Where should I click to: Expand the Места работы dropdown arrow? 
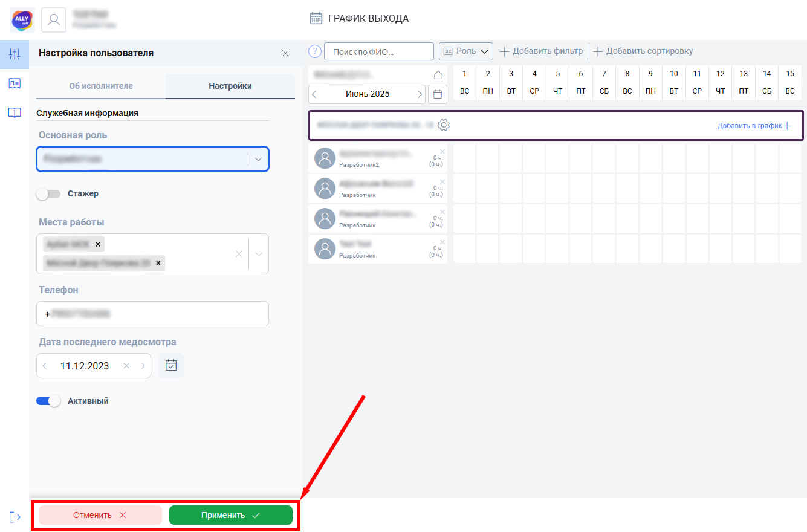point(259,254)
